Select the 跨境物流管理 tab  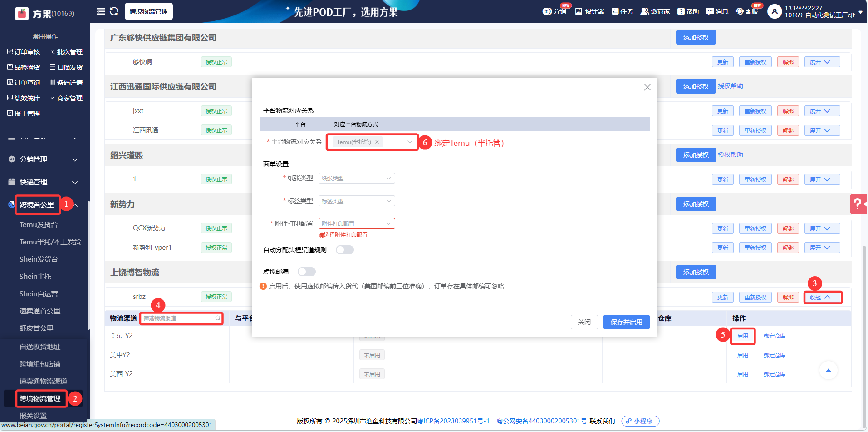[149, 11]
